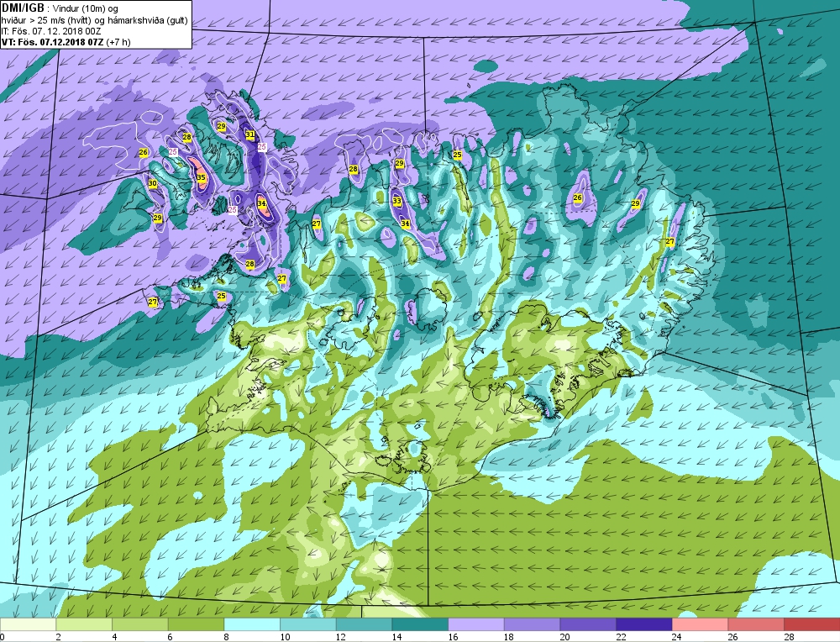Image resolution: width=840 pixels, height=642 pixels.
Task: Select the 22–24 m/s dark indigo colour segment
Action: tap(643, 624)
